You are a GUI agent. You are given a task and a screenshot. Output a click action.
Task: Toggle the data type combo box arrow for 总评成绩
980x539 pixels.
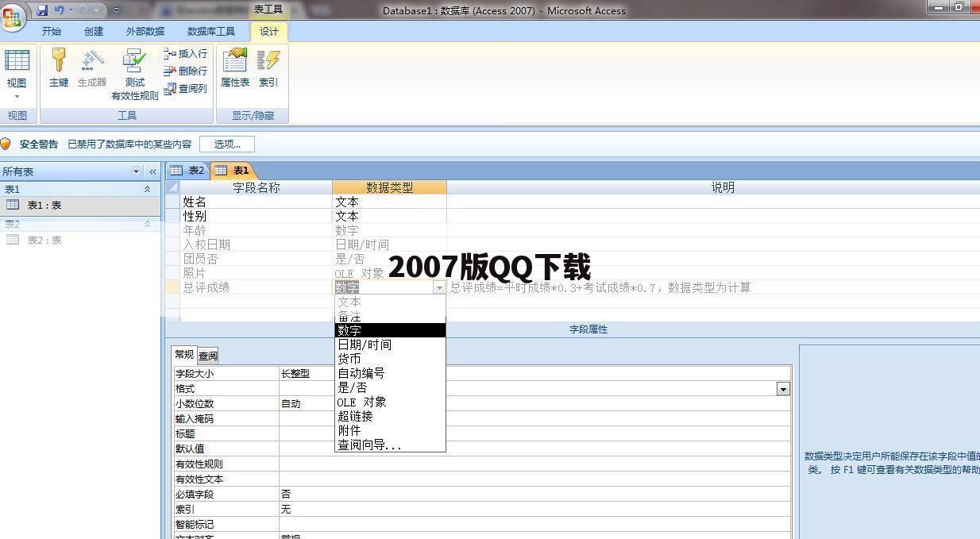[x=438, y=287]
